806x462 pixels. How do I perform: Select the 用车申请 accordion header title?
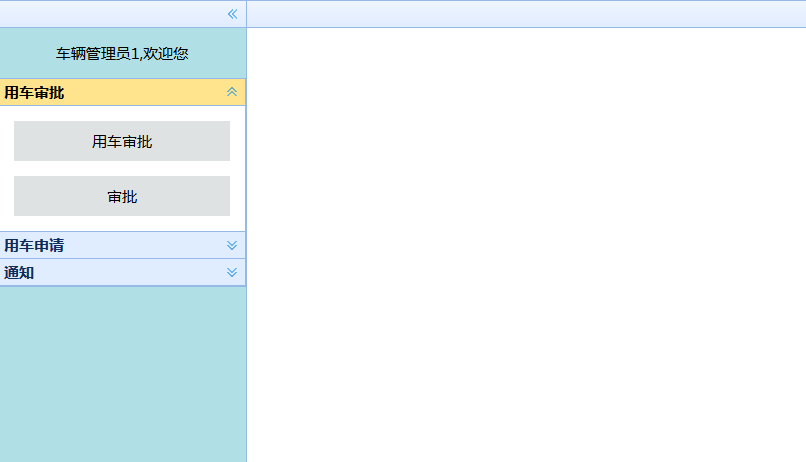click(34, 245)
